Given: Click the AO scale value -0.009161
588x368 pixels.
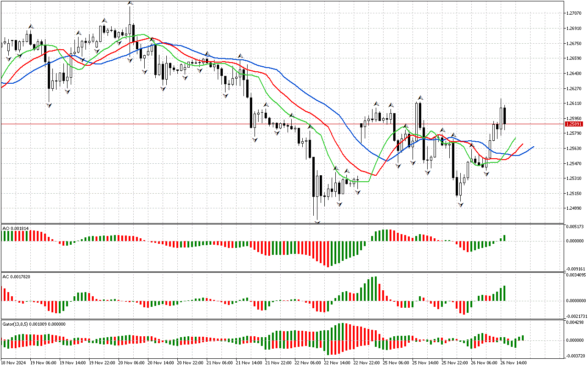Looking at the screenshot, I should pos(575,269).
